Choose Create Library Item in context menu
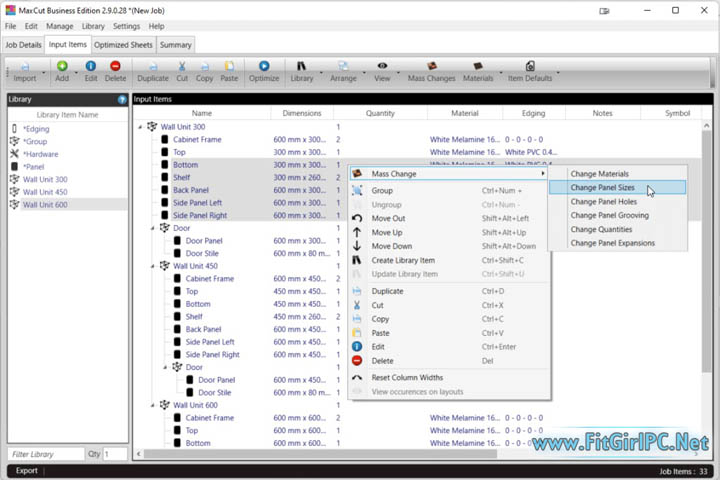Viewport: 720px width, 480px height. pyautogui.click(x=404, y=260)
